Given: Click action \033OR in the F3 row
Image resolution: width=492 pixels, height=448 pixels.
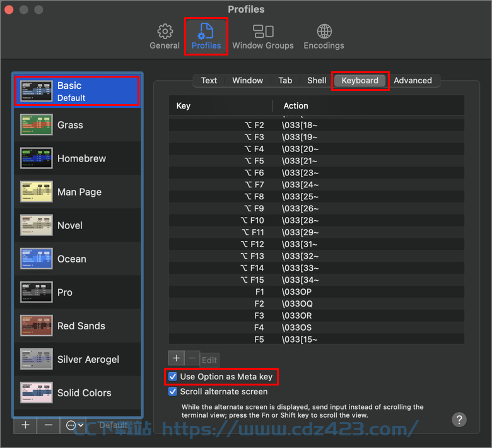Looking at the screenshot, I should [296, 316].
